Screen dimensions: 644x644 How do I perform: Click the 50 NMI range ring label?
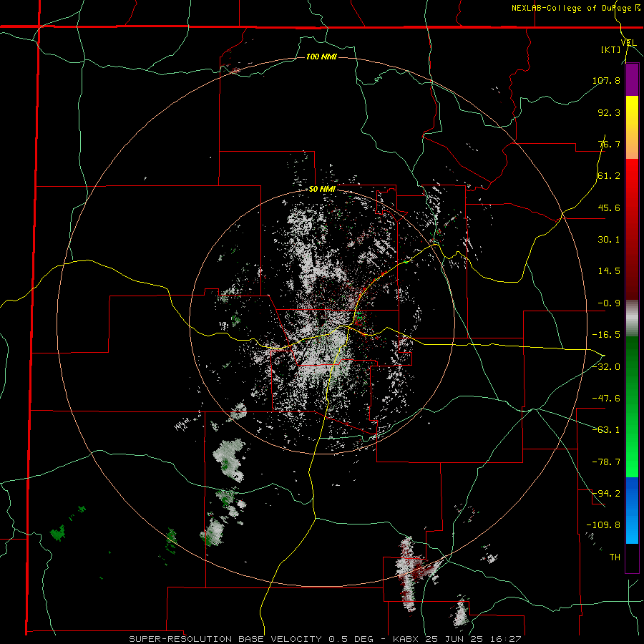322,190
